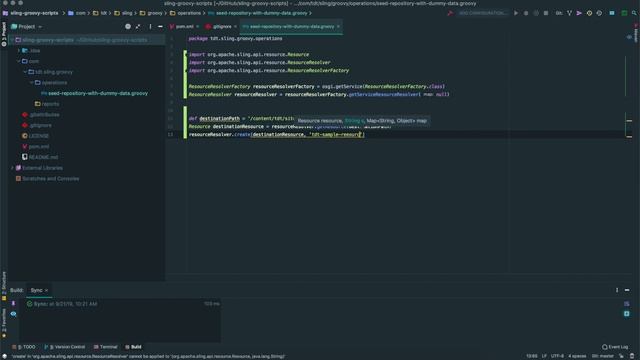Expand External Libraries node arrow
This screenshot has height=360, width=640.
[12, 168]
